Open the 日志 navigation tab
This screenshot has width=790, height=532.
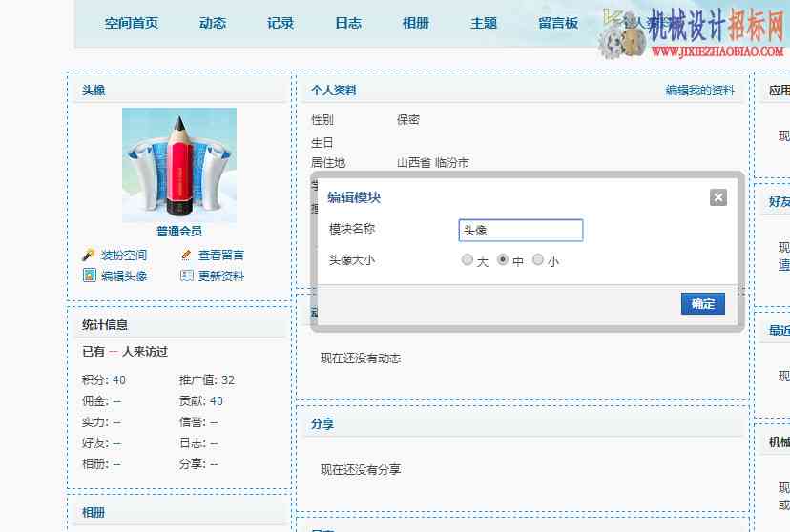point(348,23)
